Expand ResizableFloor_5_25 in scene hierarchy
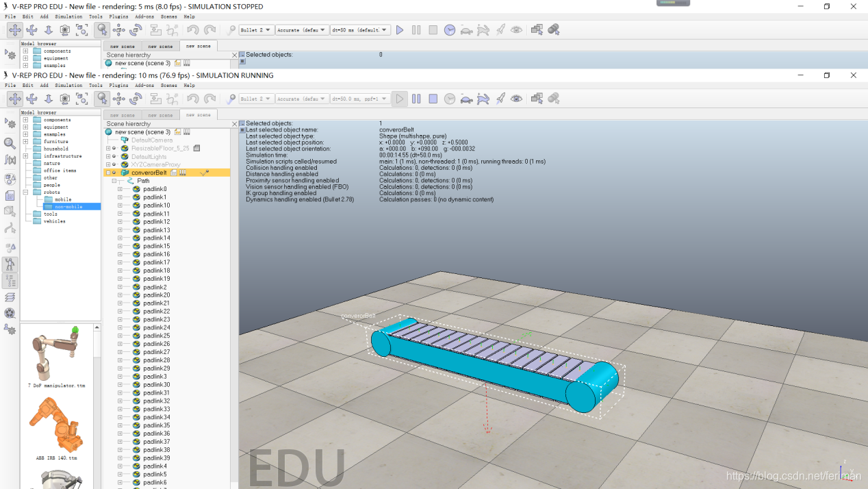 pos(107,149)
